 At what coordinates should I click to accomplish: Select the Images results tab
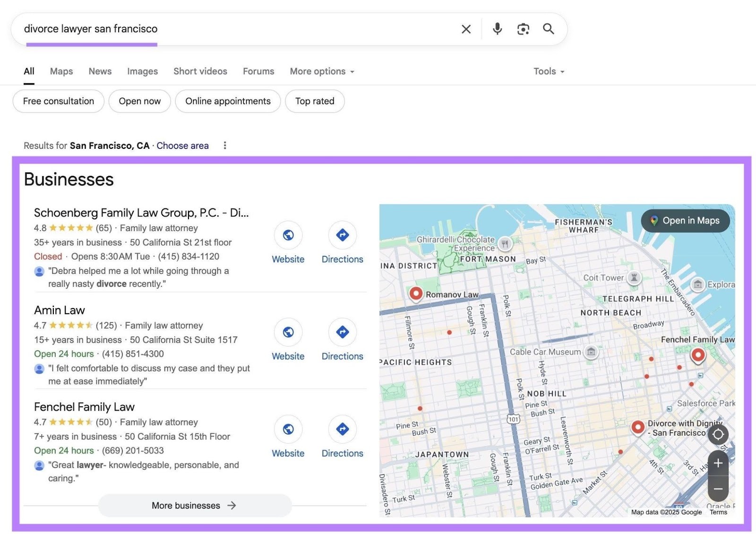[142, 71]
